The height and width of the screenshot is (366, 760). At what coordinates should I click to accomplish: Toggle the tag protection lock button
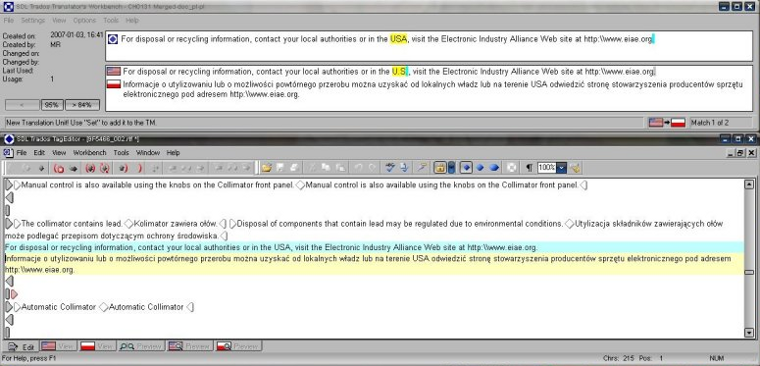point(440,168)
